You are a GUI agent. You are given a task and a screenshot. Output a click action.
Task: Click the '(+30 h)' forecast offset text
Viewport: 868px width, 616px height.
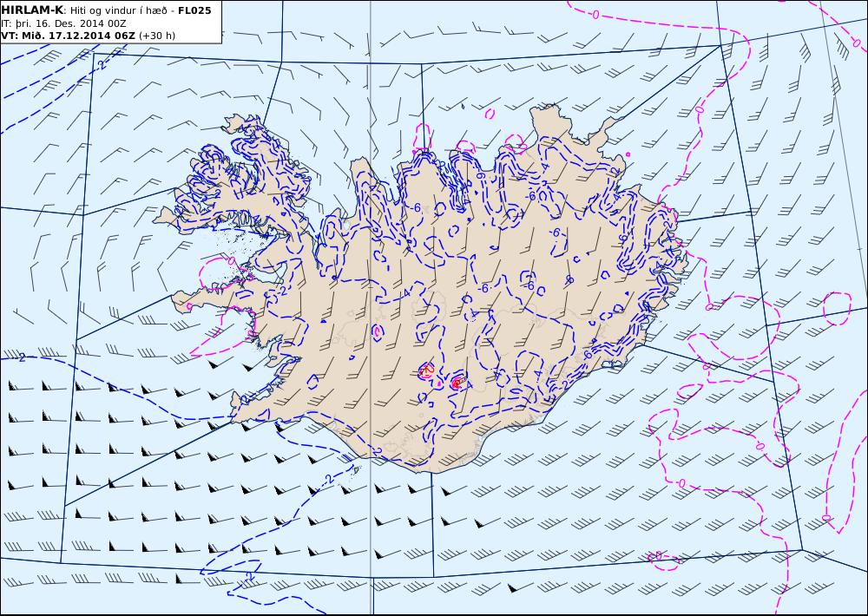[x=156, y=36]
